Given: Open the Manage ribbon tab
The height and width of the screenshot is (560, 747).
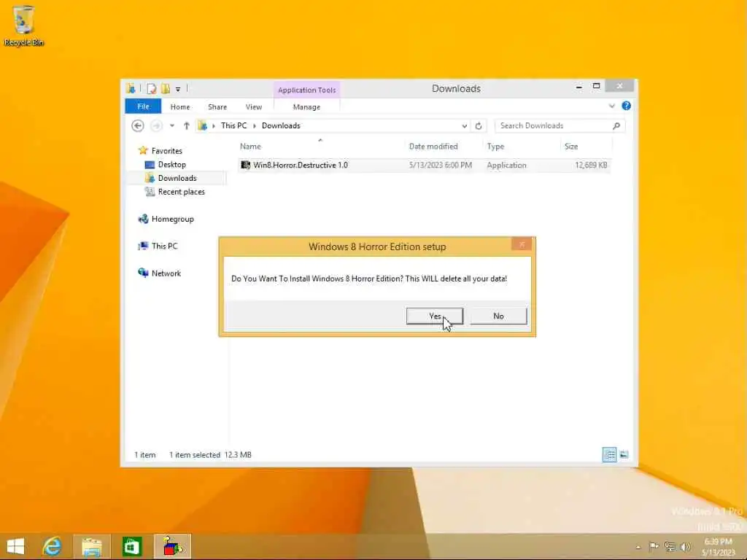Looking at the screenshot, I should (306, 107).
